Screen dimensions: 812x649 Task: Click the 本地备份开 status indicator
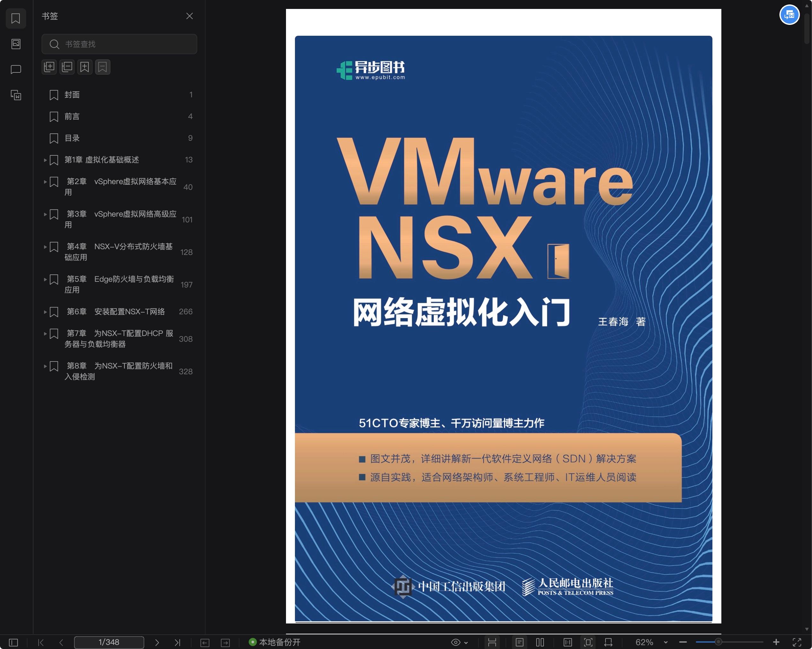274,642
